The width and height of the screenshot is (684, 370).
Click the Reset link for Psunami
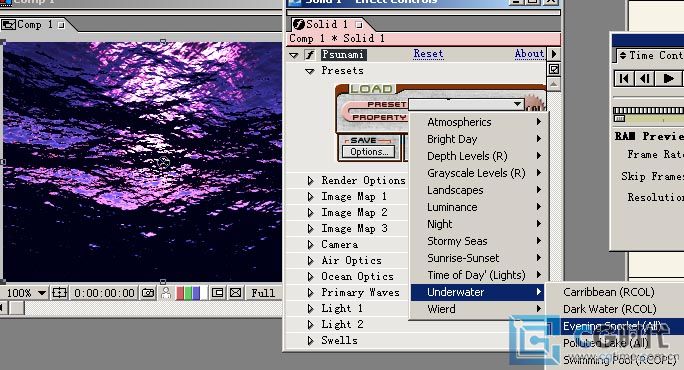point(428,54)
